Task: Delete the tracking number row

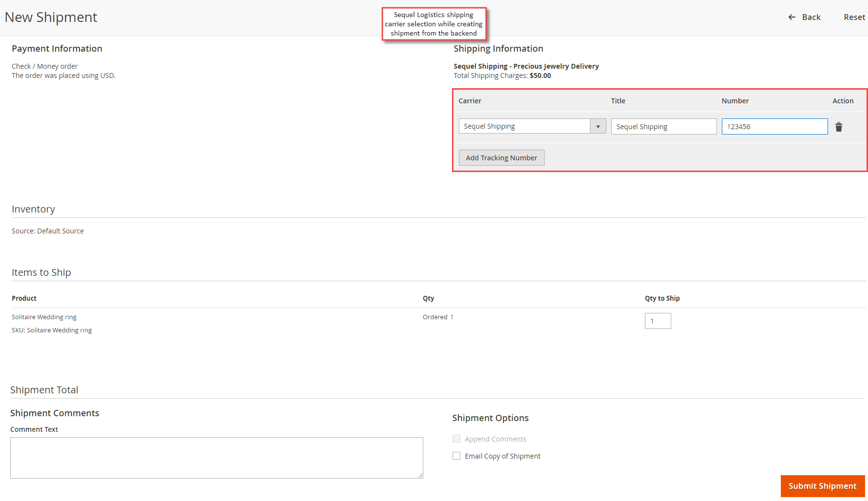Action: [839, 126]
